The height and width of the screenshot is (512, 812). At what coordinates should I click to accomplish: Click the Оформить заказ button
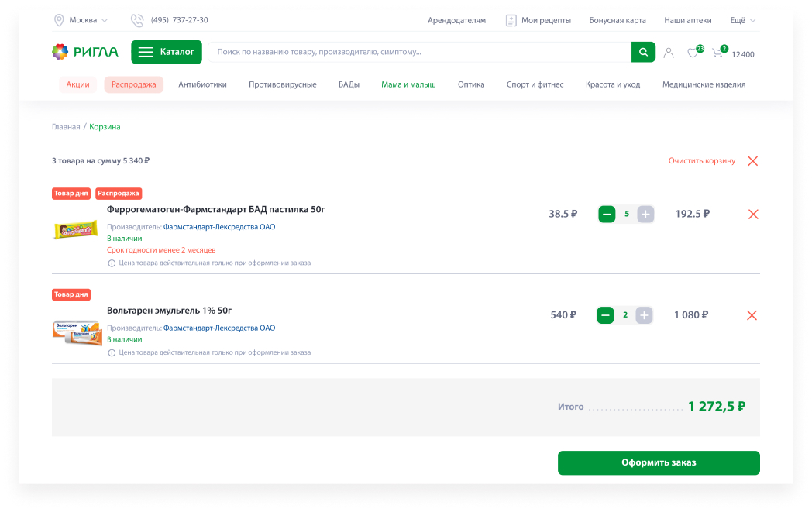659,463
